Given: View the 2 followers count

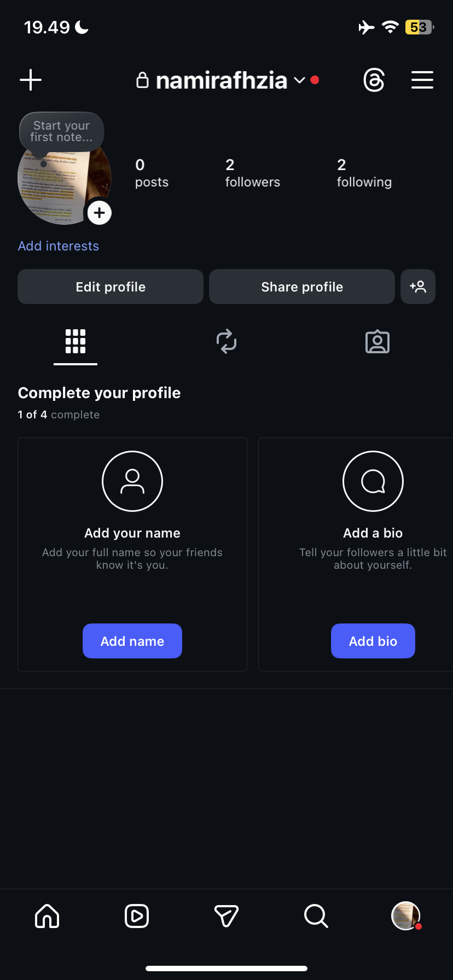Looking at the screenshot, I should click(253, 173).
